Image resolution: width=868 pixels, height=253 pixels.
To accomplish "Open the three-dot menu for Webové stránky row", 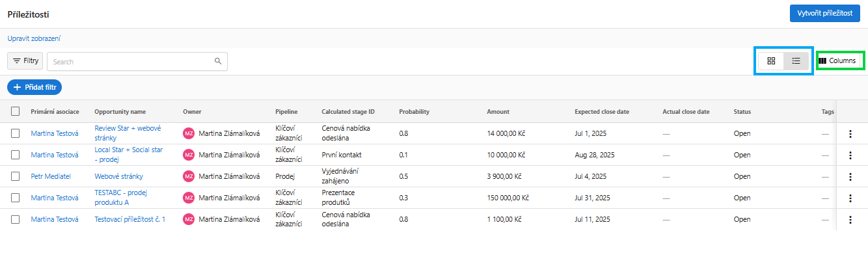I will click(x=850, y=176).
